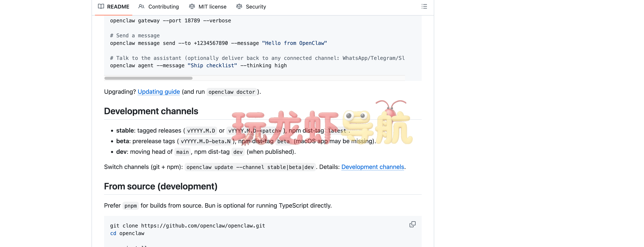
Task: Click the Security scales icon
Action: point(239,6)
